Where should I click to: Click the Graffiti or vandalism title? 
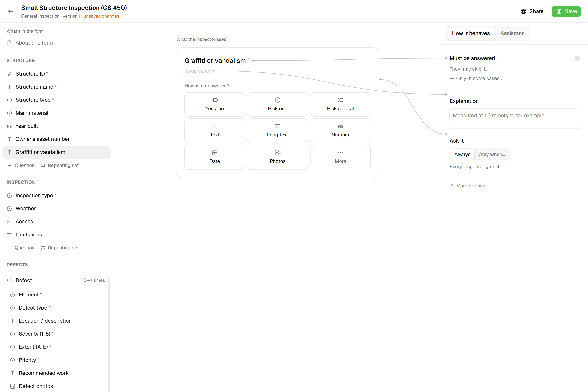[x=215, y=61]
